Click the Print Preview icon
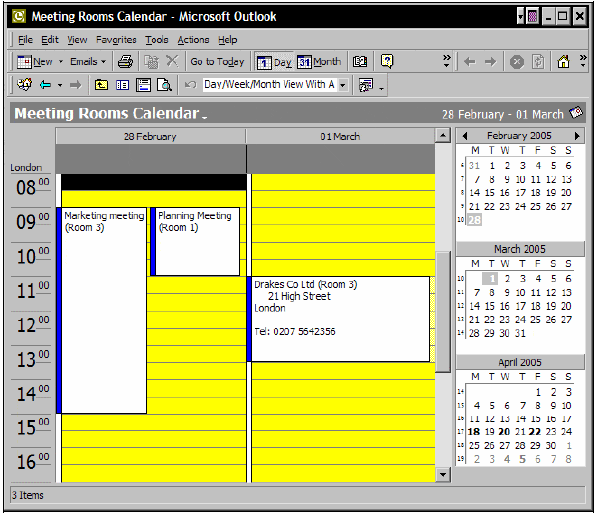Screen dimensions: 595x513 pos(165,85)
